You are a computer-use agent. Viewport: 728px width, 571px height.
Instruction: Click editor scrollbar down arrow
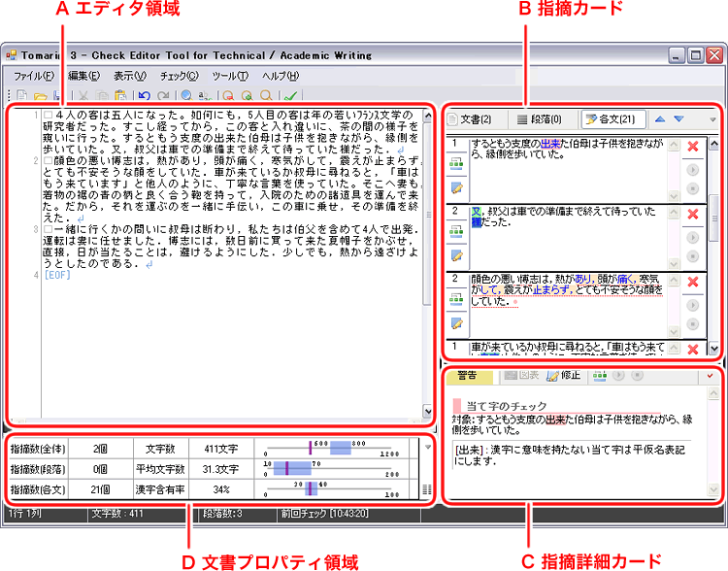point(428,411)
